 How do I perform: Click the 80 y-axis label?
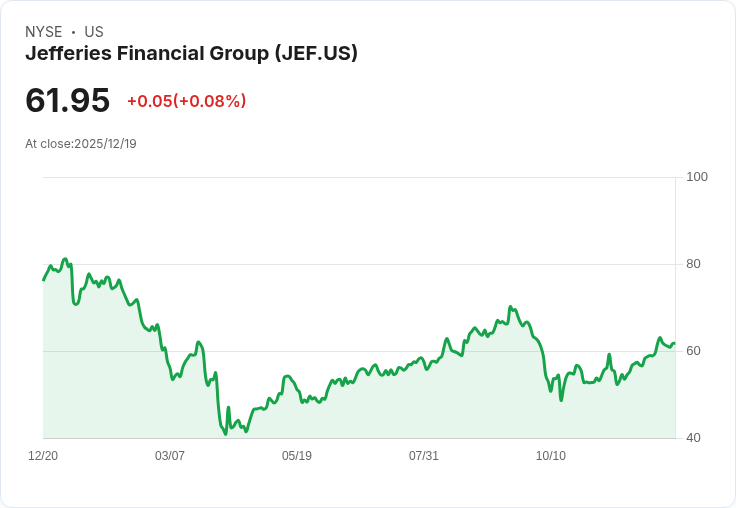tap(693, 264)
